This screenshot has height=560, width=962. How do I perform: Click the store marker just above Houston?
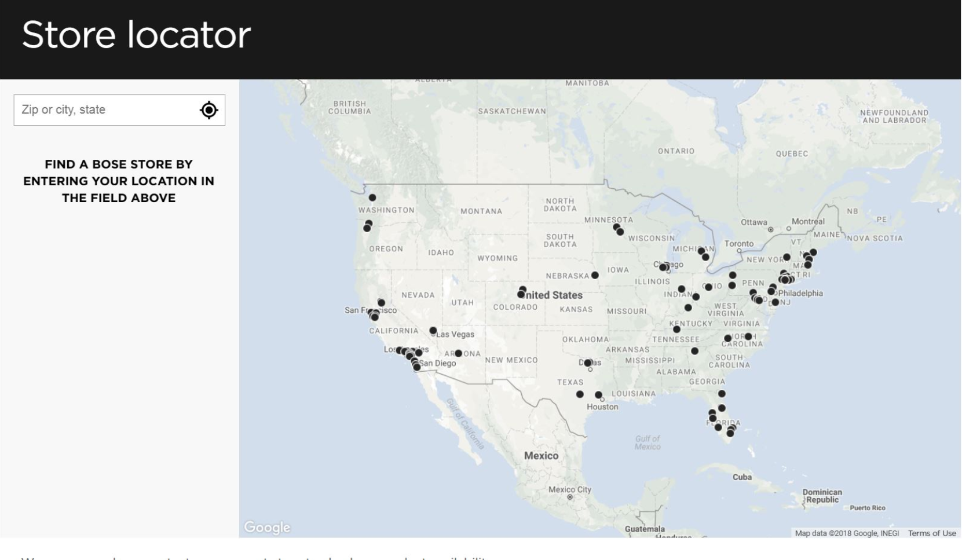pyautogui.click(x=598, y=395)
